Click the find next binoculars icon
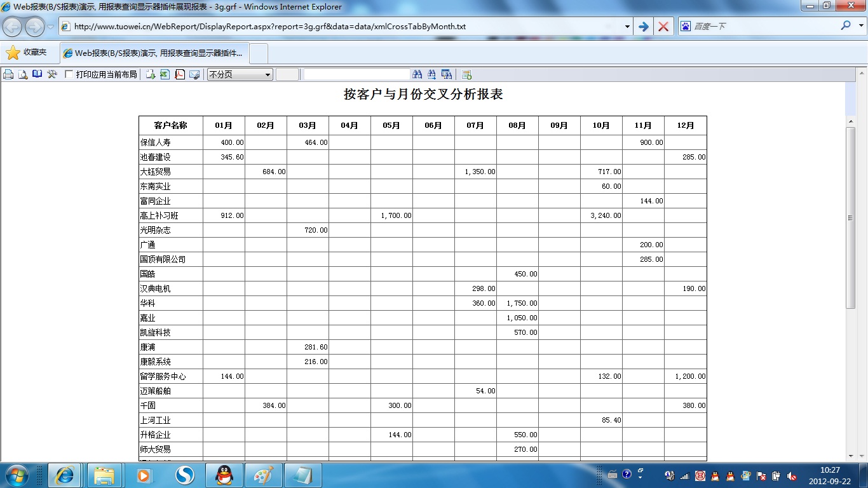Viewport: 868px width, 488px height. [x=432, y=74]
